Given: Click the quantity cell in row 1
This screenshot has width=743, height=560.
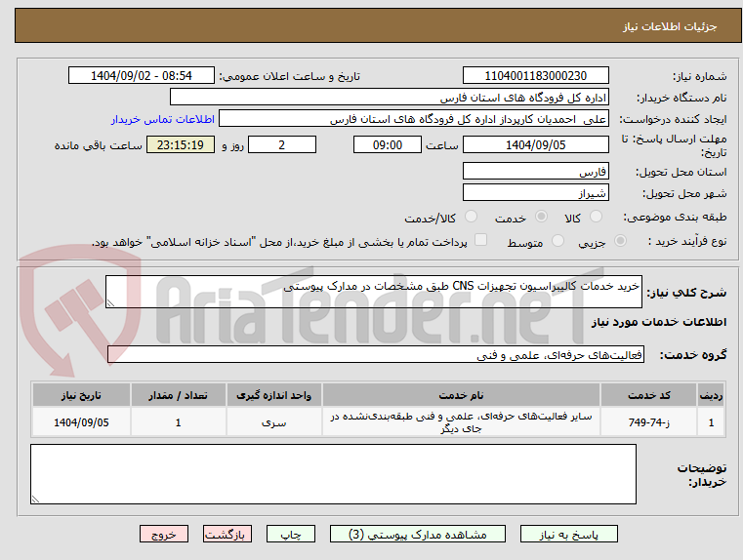Looking at the screenshot, I should pos(178,422).
